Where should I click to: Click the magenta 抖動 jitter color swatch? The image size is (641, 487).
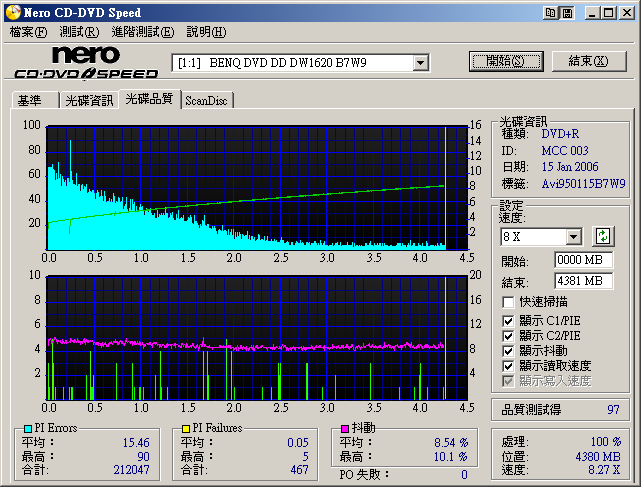[345, 429]
